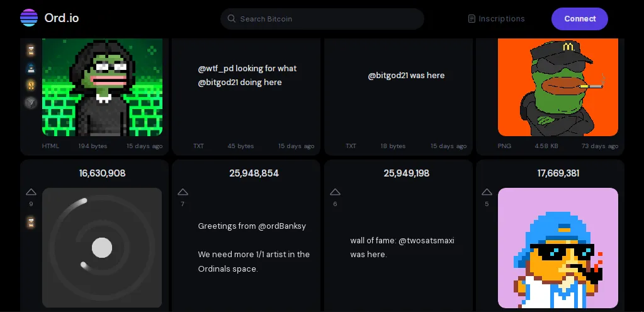Open the pixel duck with sunglasses thumbnail

tap(558, 248)
